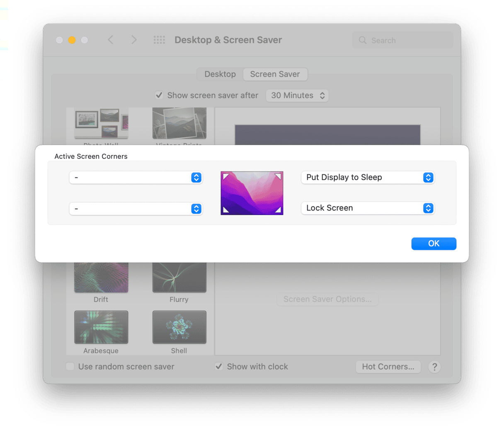Choose the Arabesque screen saver
Image resolution: width=504 pixels, height=430 pixels.
click(x=101, y=327)
